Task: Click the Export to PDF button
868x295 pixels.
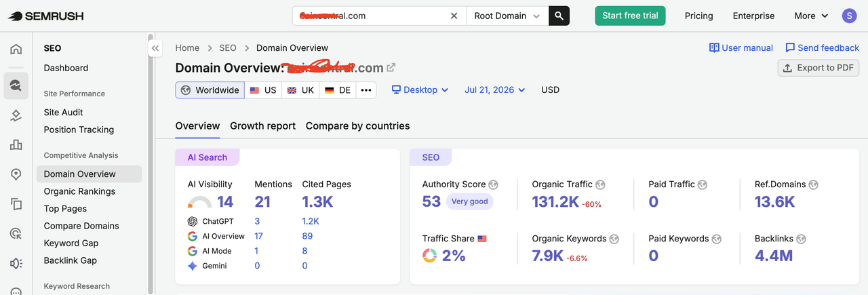Action: tap(818, 68)
